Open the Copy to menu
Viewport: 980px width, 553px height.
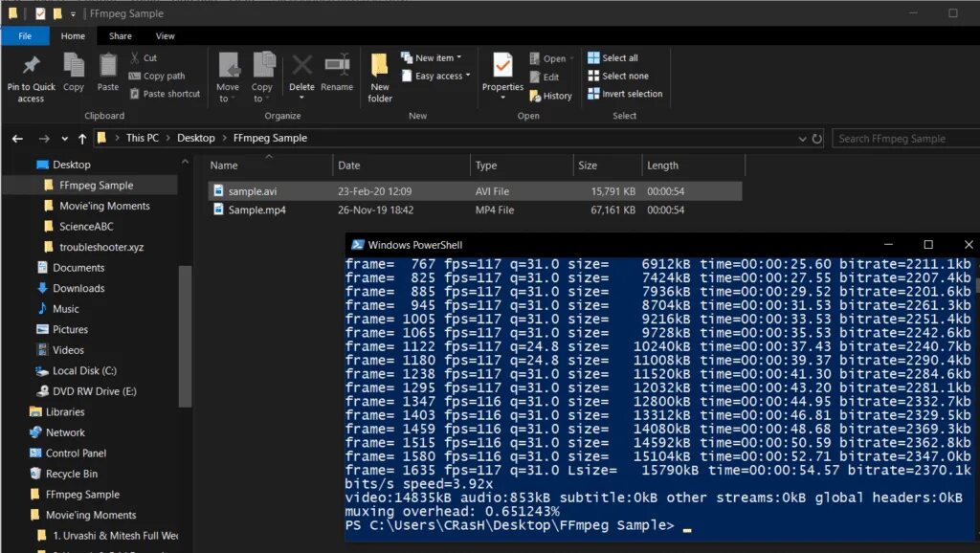pyautogui.click(x=262, y=77)
